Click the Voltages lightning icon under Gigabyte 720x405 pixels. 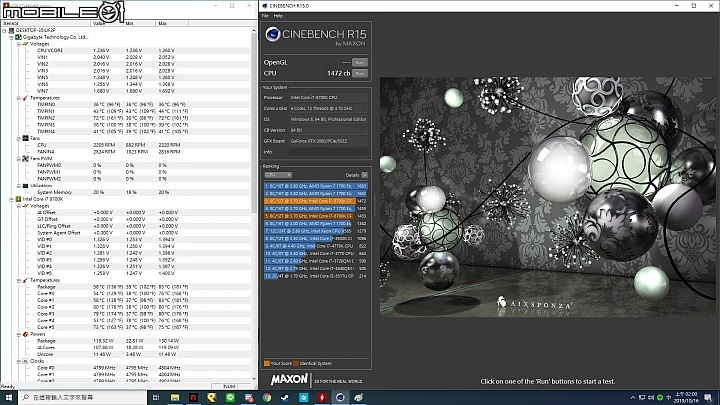(25, 44)
